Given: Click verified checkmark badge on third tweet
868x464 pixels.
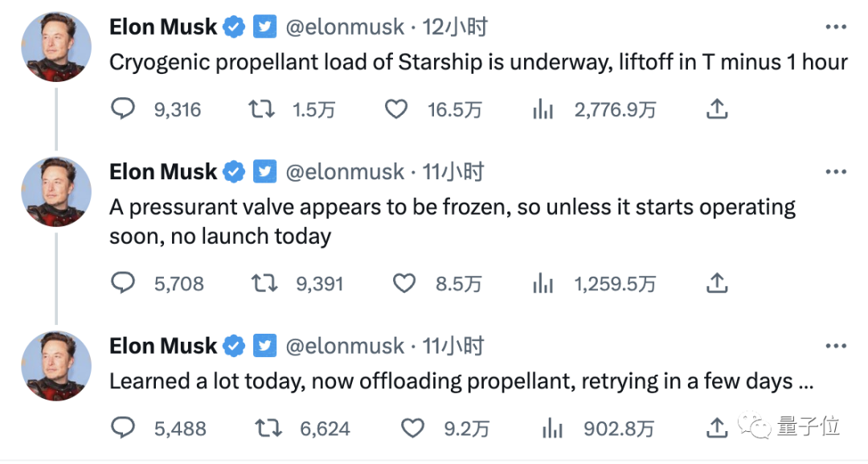Looking at the screenshot, I should pos(234,346).
